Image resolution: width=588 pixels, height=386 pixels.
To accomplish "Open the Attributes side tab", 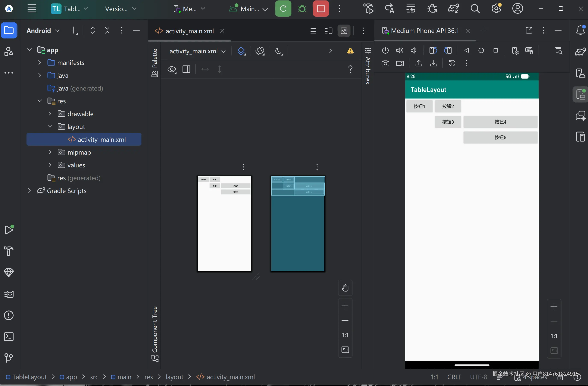I will pyautogui.click(x=368, y=65).
